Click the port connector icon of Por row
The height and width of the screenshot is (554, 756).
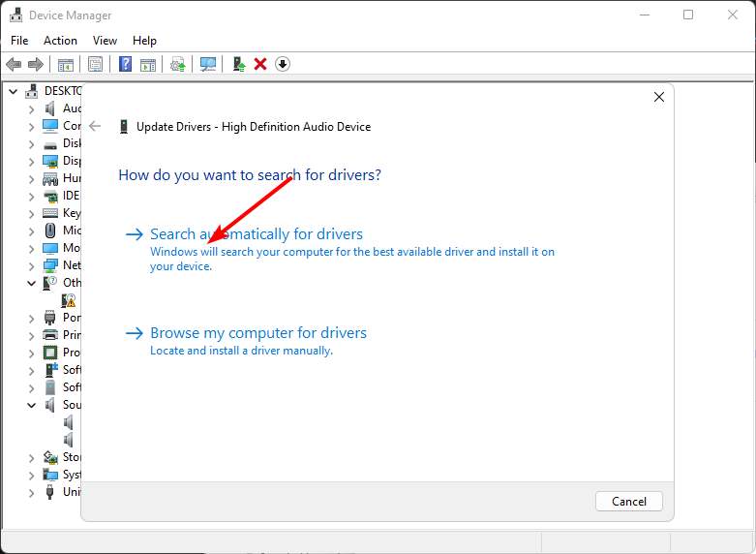tap(50, 318)
